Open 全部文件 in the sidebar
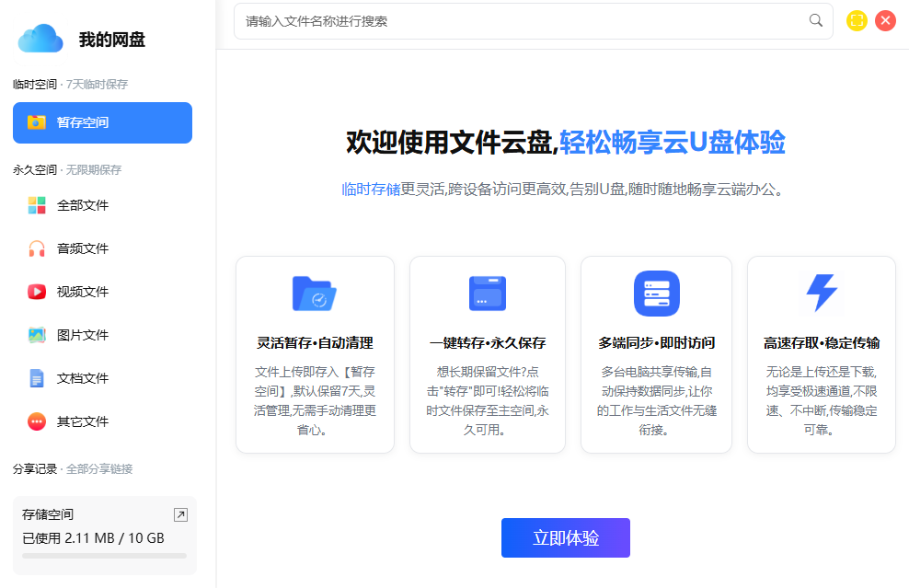This screenshot has width=909, height=588. click(x=83, y=205)
